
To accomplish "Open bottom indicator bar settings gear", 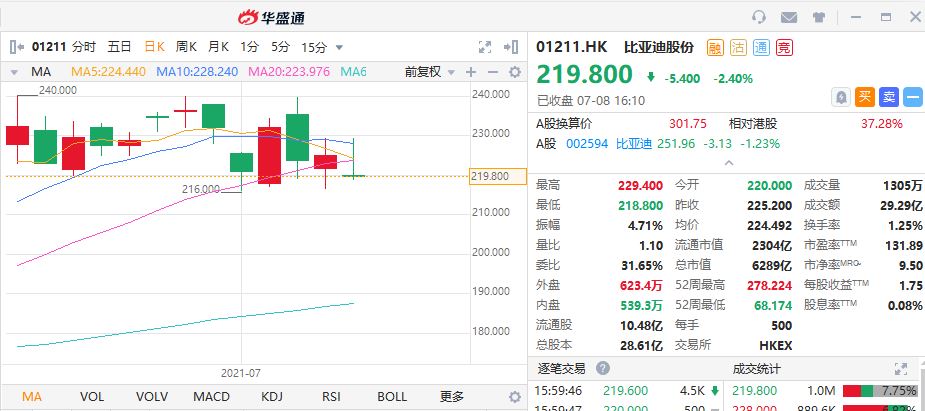I will (x=515, y=396).
